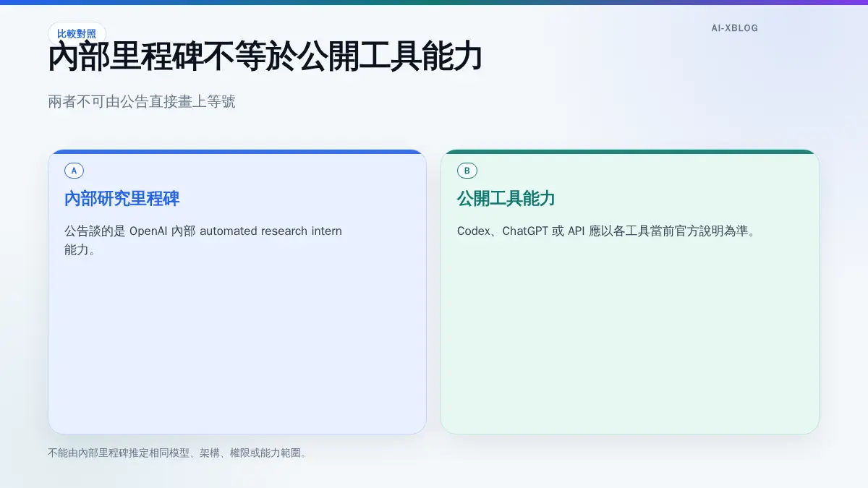
Task: Click the footnote 不能由內部里程碑推定相同模型
Action: click(x=177, y=453)
